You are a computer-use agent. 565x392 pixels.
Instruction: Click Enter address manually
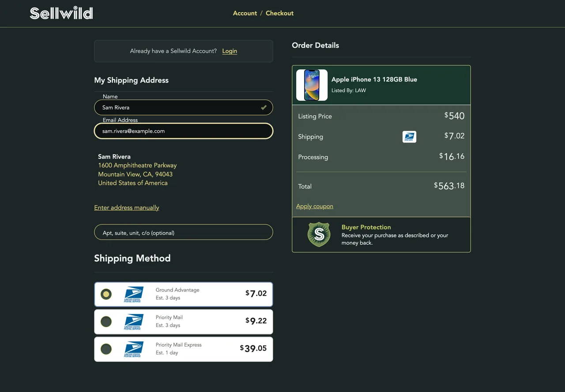127,208
